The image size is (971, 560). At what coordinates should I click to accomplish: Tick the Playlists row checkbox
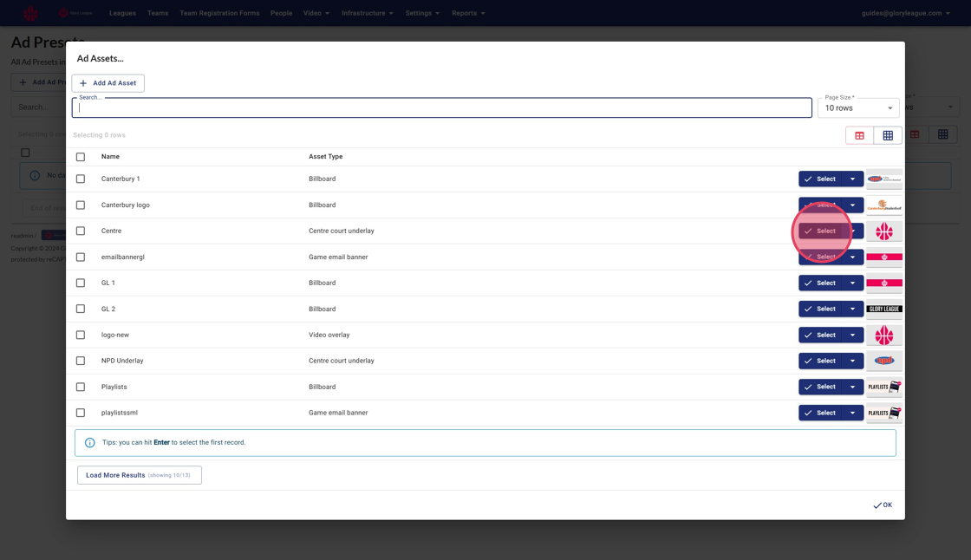pos(81,387)
